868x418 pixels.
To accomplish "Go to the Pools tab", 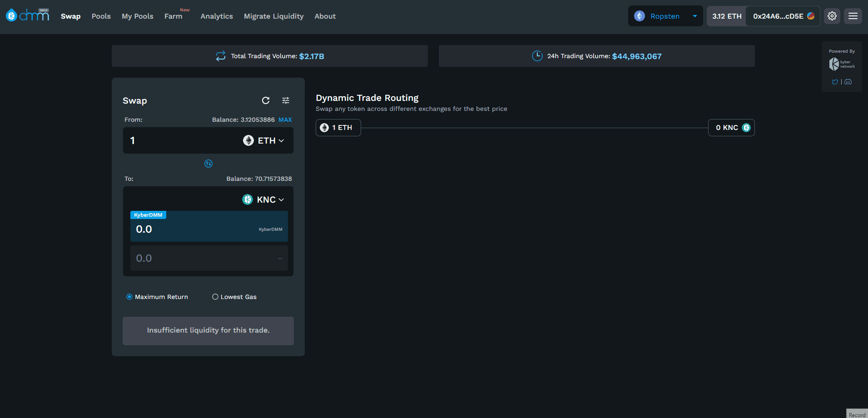I will [101, 16].
